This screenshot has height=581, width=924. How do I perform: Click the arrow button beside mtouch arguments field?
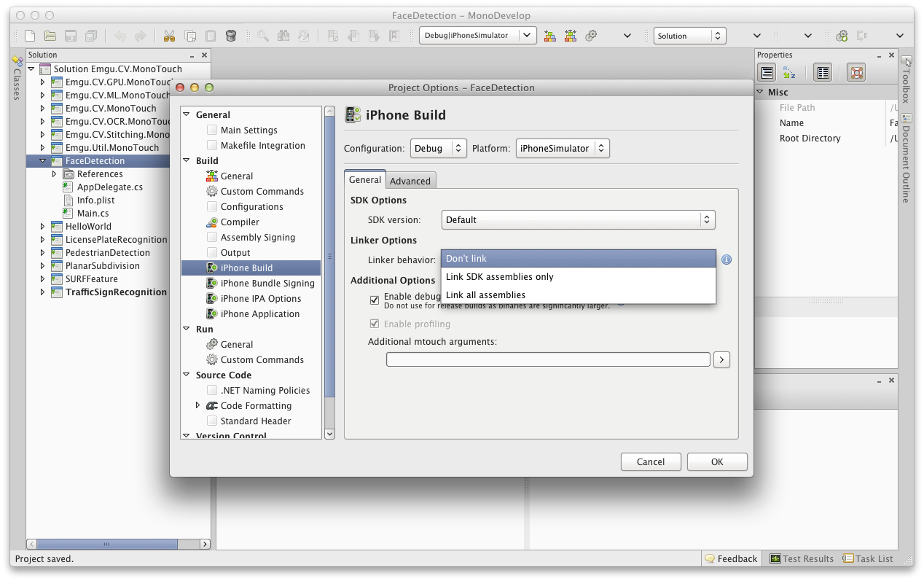[x=721, y=359]
